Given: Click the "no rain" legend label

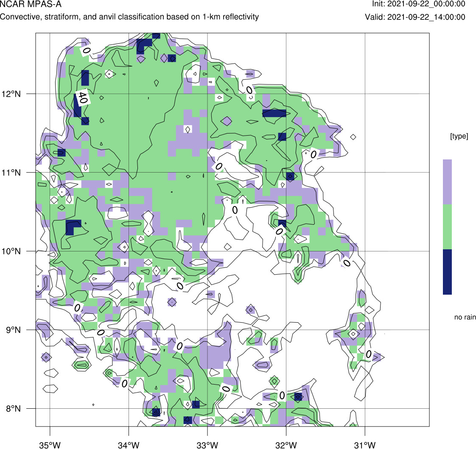Looking at the screenshot, I should click(x=465, y=317).
